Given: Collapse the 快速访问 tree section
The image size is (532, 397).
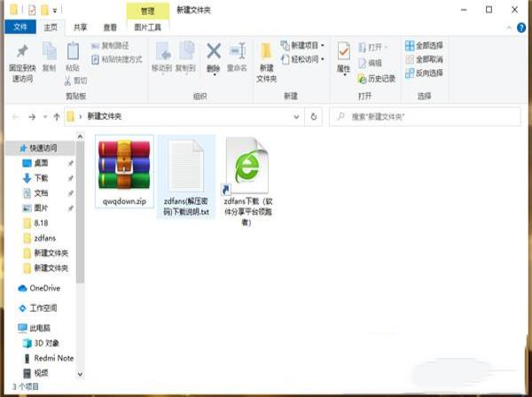Looking at the screenshot, I should pyautogui.click(x=10, y=148).
